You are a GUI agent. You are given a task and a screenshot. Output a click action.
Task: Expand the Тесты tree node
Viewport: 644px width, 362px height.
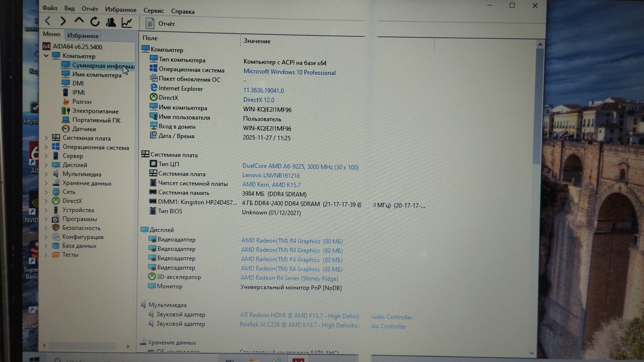tap(46, 255)
